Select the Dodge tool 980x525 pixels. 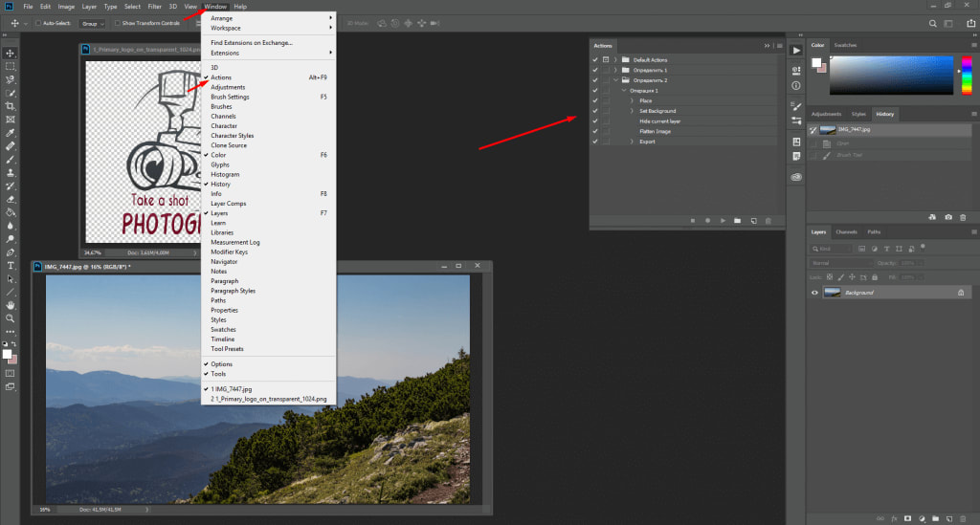pyautogui.click(x=10, y=239)
